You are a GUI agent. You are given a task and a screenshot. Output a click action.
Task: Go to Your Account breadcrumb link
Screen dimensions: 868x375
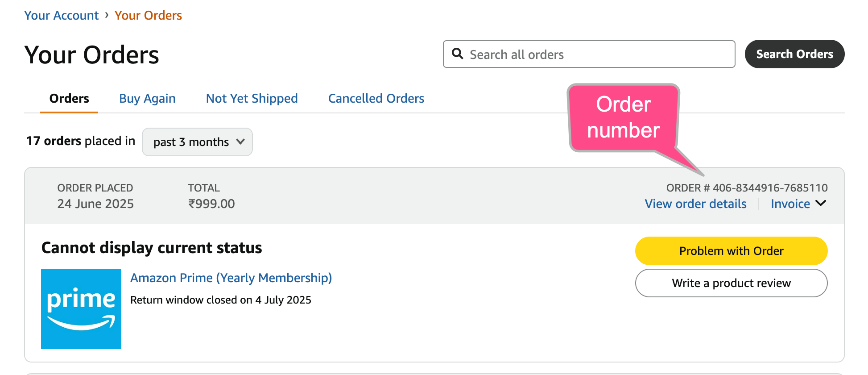pyautogui.click(x=61, y=15)
